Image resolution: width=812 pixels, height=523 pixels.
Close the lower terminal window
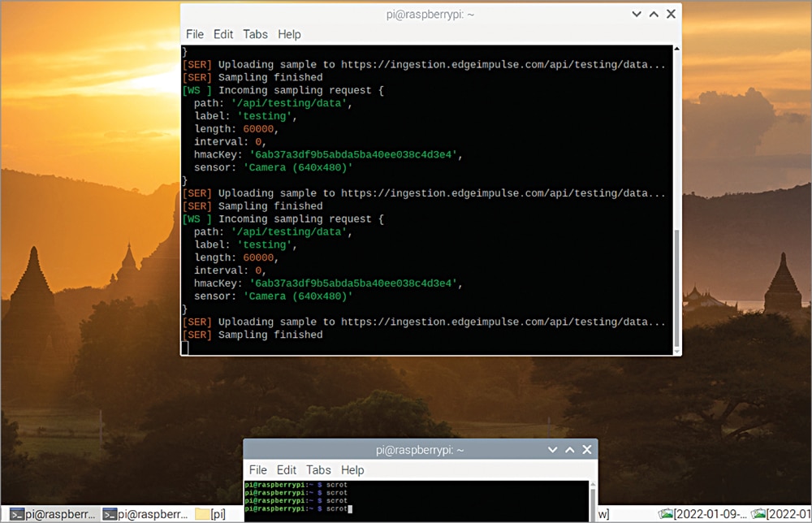click(x=586, y=449)
